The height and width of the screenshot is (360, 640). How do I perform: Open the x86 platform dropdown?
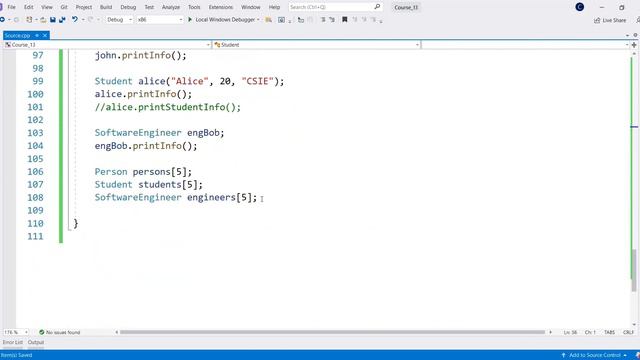tap(160, 20)
